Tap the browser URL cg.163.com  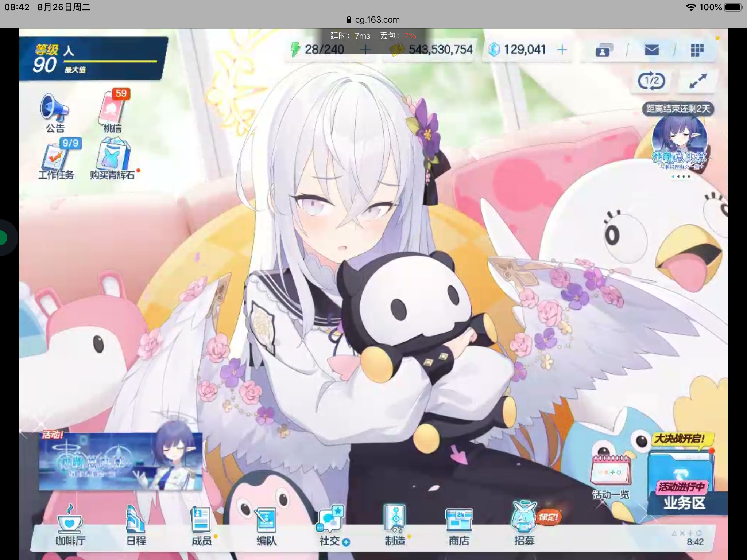pos(377,20)
